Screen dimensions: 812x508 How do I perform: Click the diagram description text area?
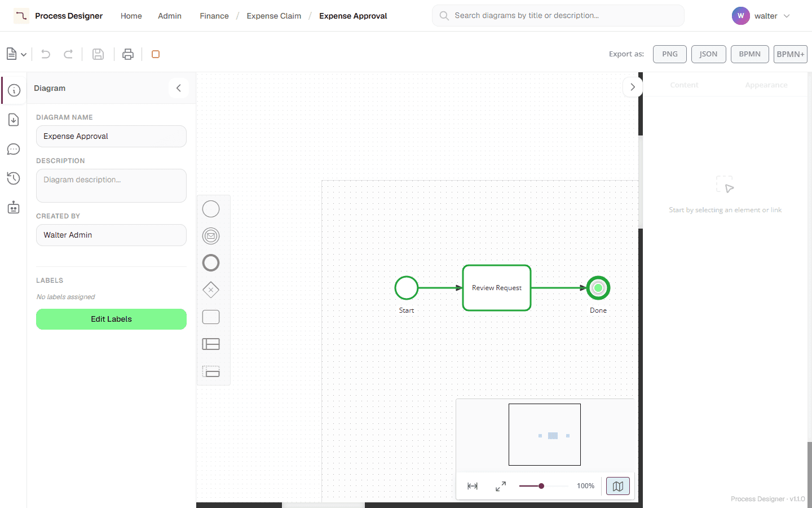click(111, 186)
